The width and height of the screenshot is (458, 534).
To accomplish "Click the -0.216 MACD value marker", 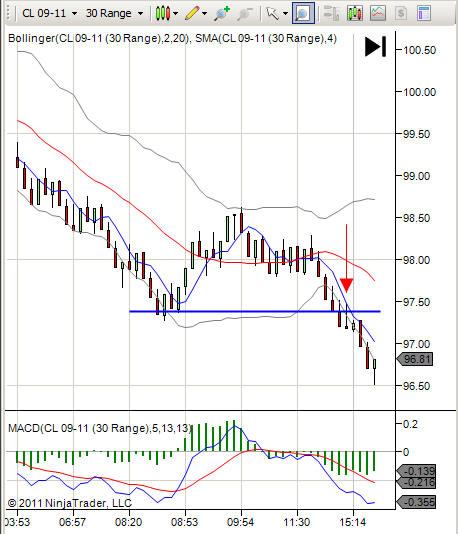I will point(416,482).
